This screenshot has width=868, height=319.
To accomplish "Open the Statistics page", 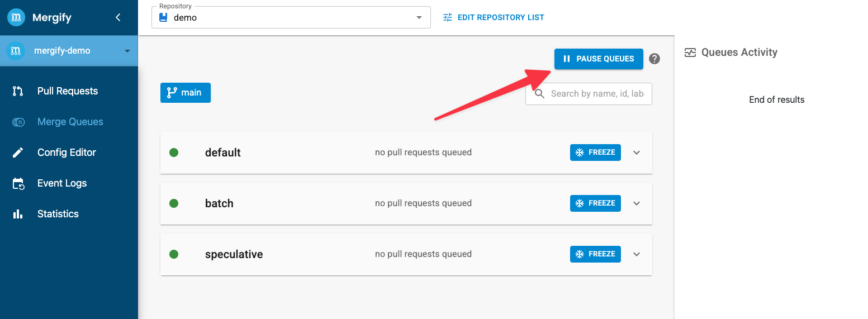I will (x=58, y=214).
